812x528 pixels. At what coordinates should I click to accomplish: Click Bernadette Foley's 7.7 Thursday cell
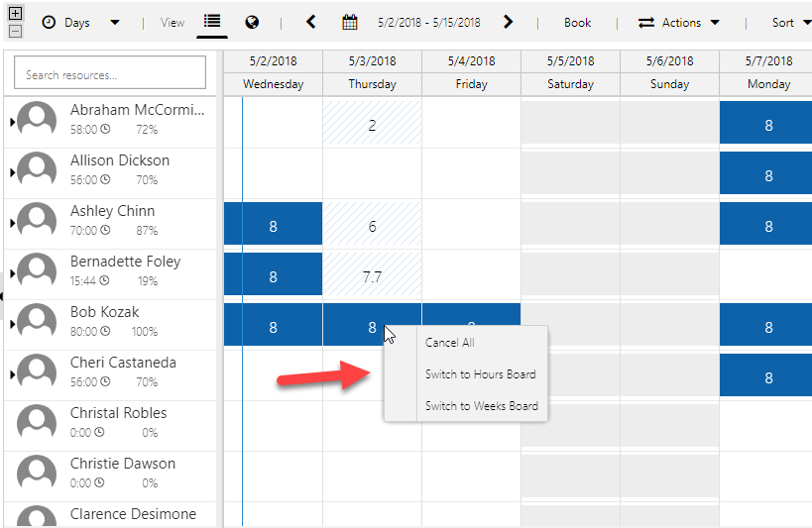click(372, 276)
